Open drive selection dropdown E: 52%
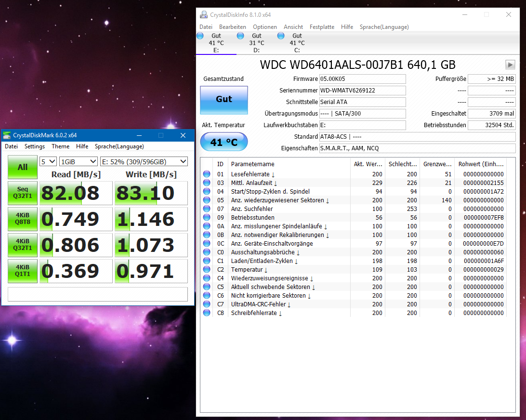Viewport: 526px width, 420px height. (x=144, y=162)
